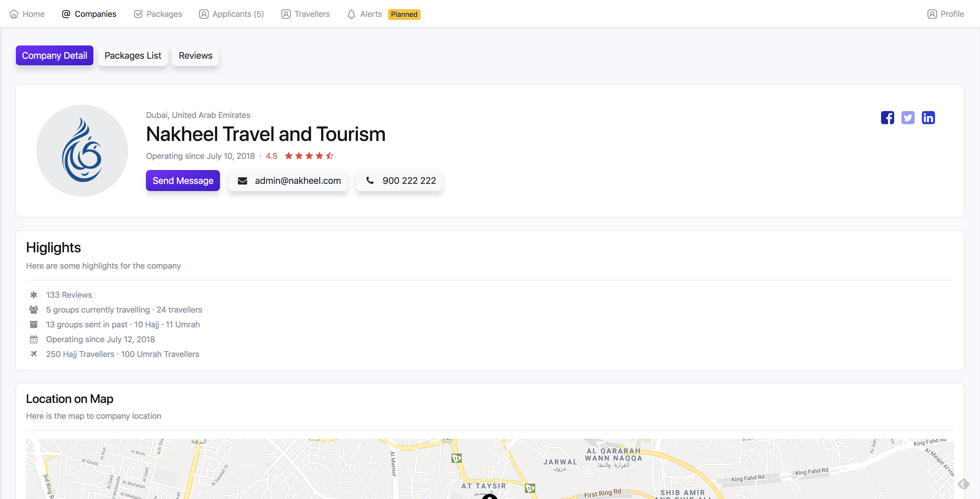Click the AT TAYSIR area on map
Viewport: 980px width, 499px height.
(x=483, y=486)
